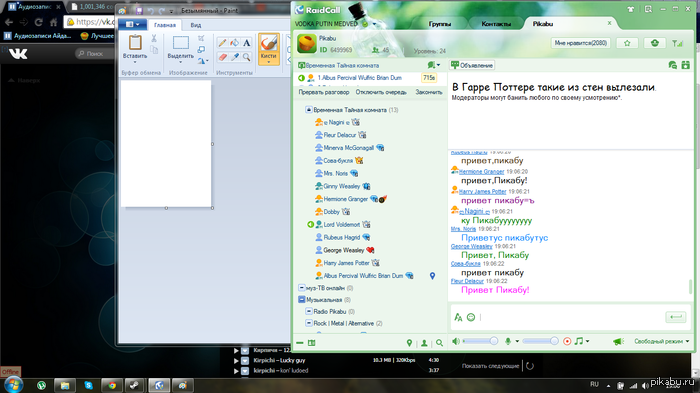Click the browser home button
The image size is (700, 393).
tap(54, 22)
